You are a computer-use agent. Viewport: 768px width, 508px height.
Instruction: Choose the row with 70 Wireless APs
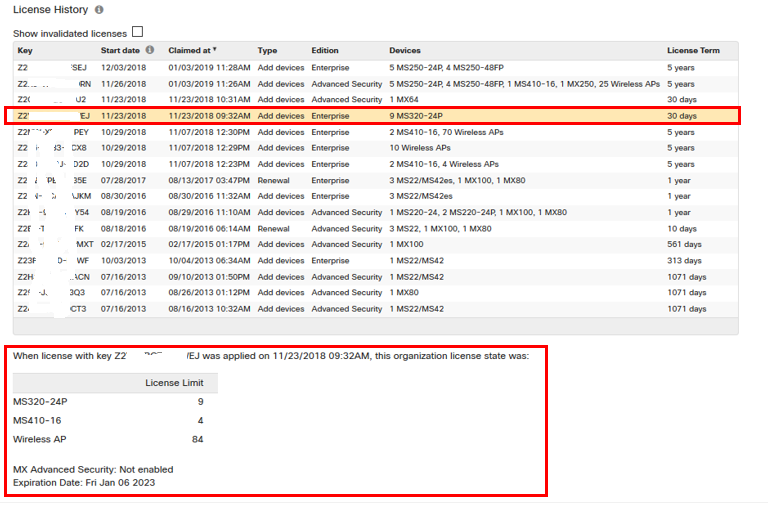375,132
